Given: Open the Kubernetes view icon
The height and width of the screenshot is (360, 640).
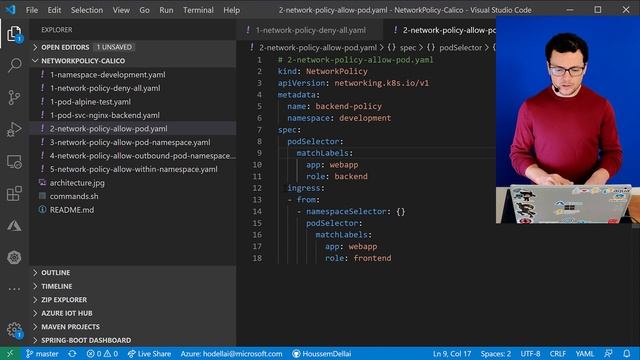Looking at the screenshot, I should (14, 257).
